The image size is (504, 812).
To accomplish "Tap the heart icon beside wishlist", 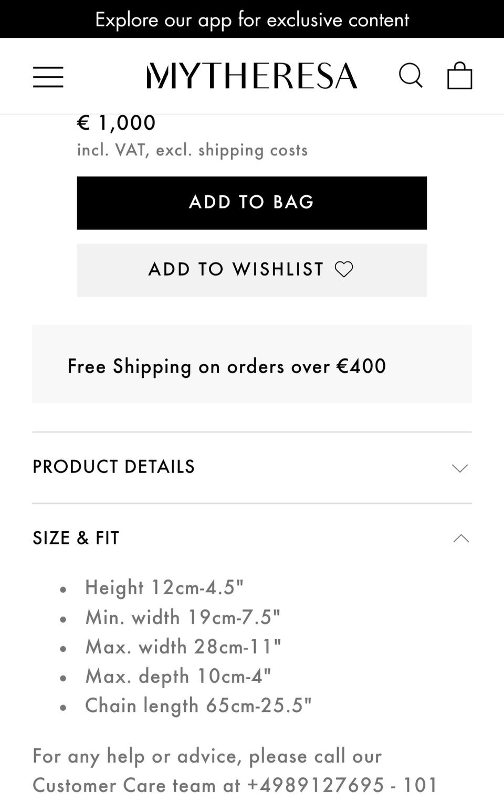I will [x=344, y=269].
